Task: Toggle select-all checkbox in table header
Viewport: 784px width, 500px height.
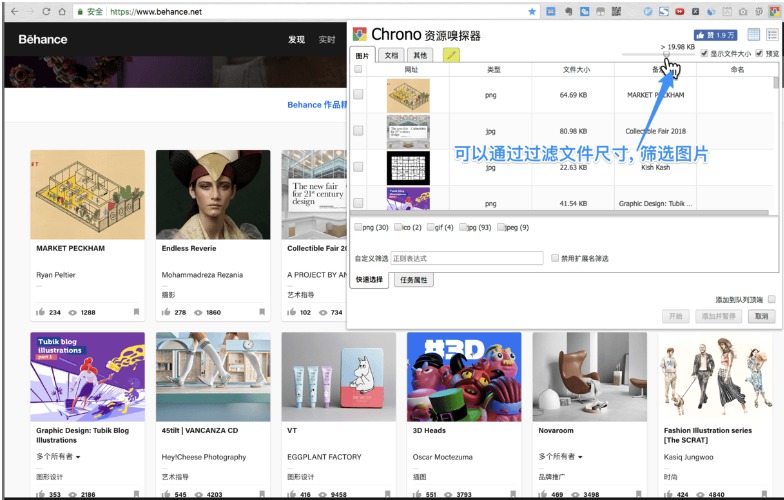Action: (358, 69)
